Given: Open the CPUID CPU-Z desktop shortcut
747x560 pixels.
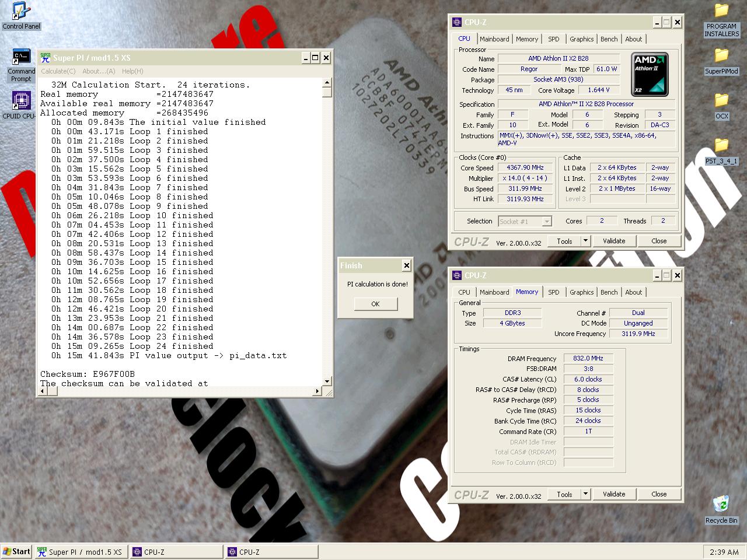Looking at the screenshot, I should pyautogui.click(x=21, y=105).
